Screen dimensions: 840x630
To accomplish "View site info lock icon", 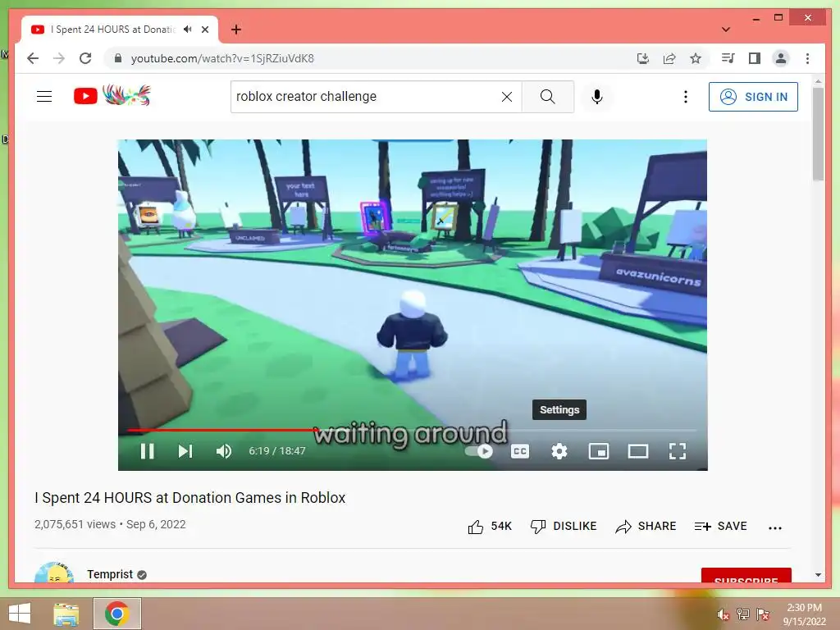I will [x=118, y=58].
